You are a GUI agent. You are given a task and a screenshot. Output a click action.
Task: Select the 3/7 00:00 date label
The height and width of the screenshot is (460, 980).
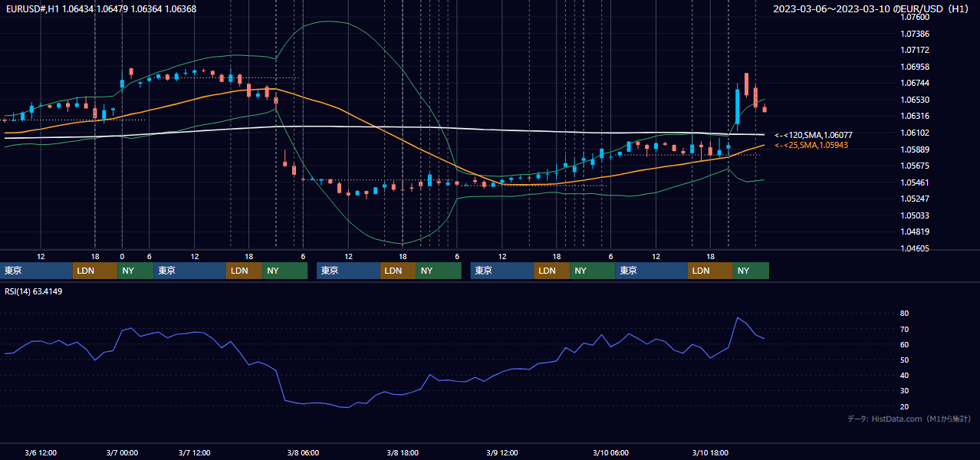pos(122,452)
